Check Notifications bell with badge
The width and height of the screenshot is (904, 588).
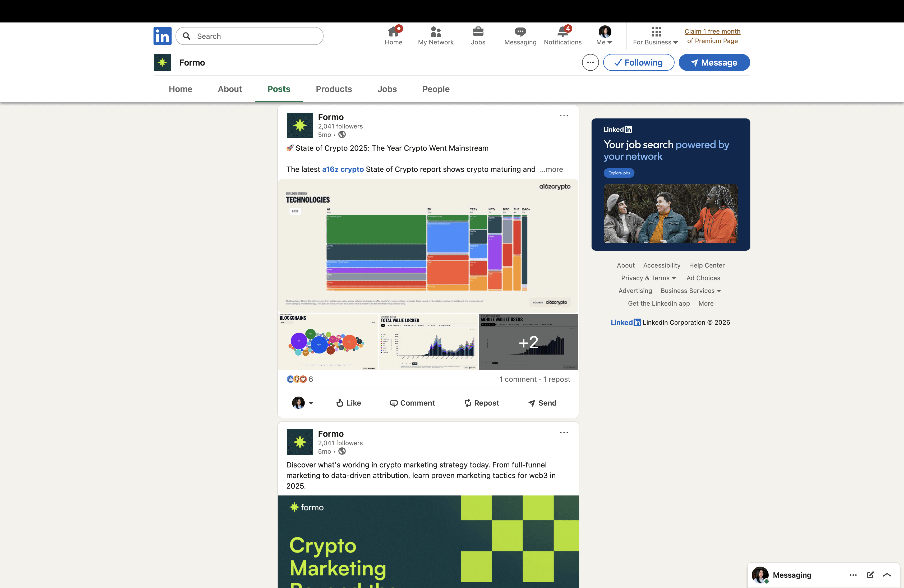(562, 32)
